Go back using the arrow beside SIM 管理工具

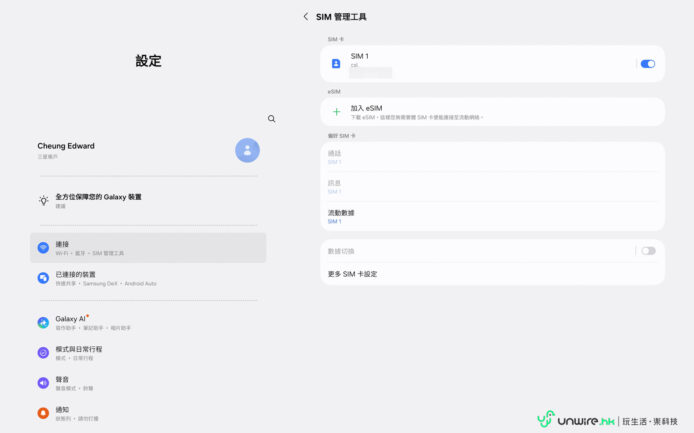(x=305, y=17)
